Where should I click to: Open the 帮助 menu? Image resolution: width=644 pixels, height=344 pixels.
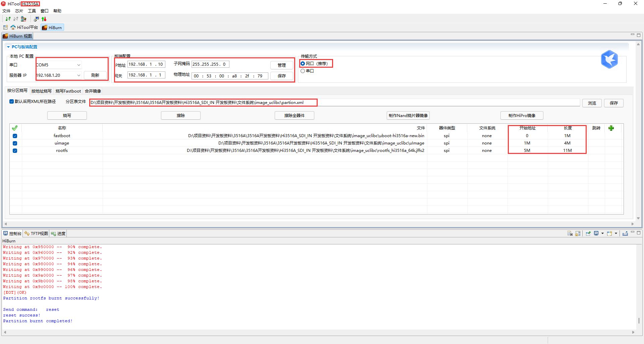[x=57, y=11]
